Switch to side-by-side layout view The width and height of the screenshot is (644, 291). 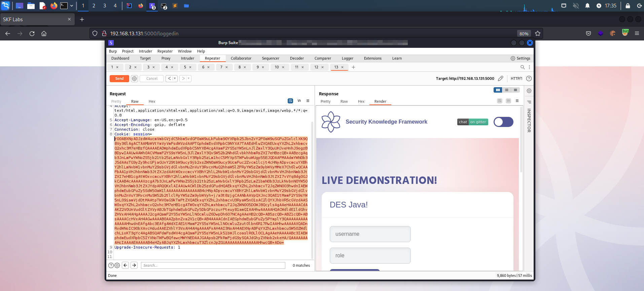[498, 90]
